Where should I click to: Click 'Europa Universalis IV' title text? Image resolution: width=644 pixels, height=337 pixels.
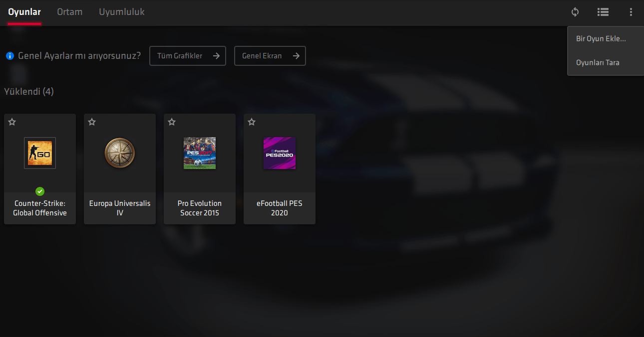(x=120, y=208)
